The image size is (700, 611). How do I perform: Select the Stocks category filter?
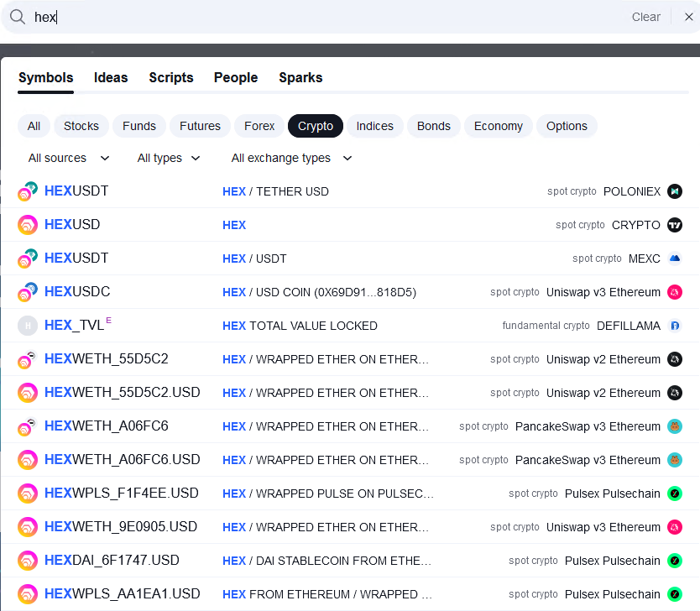(x=81, y=126)
